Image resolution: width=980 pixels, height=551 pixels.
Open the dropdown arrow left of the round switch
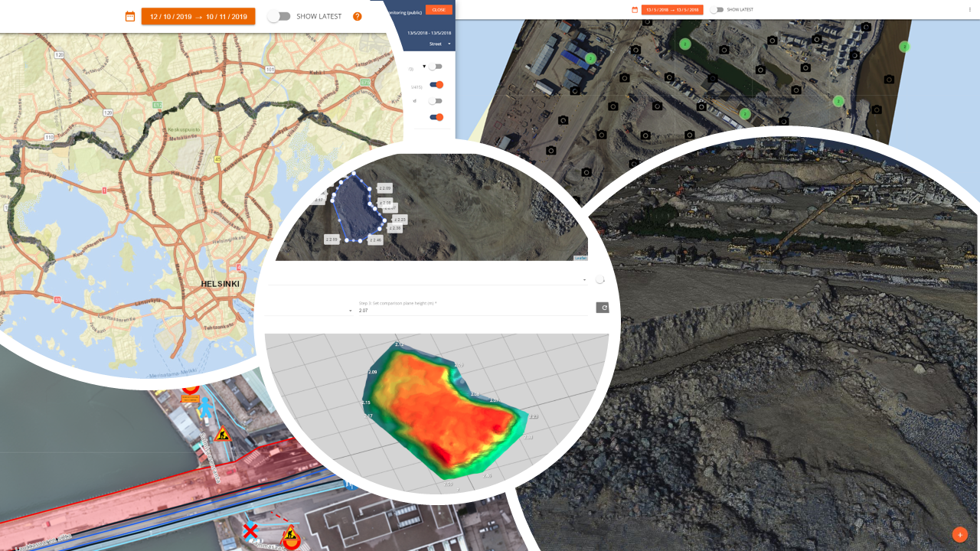pyautogui.click(x=584, y=280)
